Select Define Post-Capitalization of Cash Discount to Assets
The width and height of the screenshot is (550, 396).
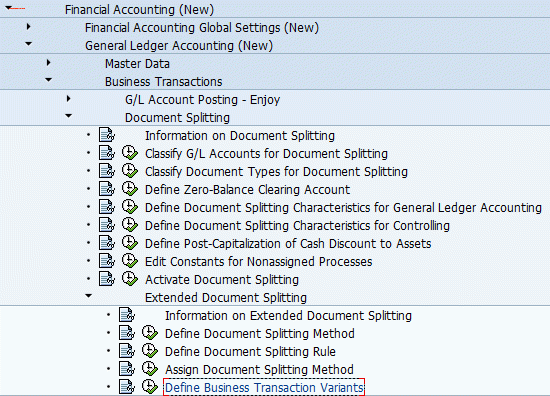tap(288, 243)
